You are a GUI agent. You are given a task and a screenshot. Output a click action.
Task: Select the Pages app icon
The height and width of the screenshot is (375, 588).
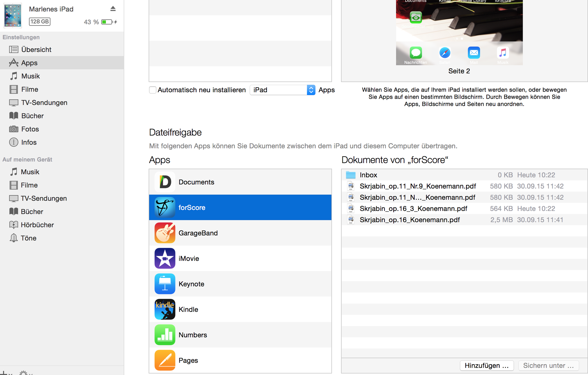[165, 360]
